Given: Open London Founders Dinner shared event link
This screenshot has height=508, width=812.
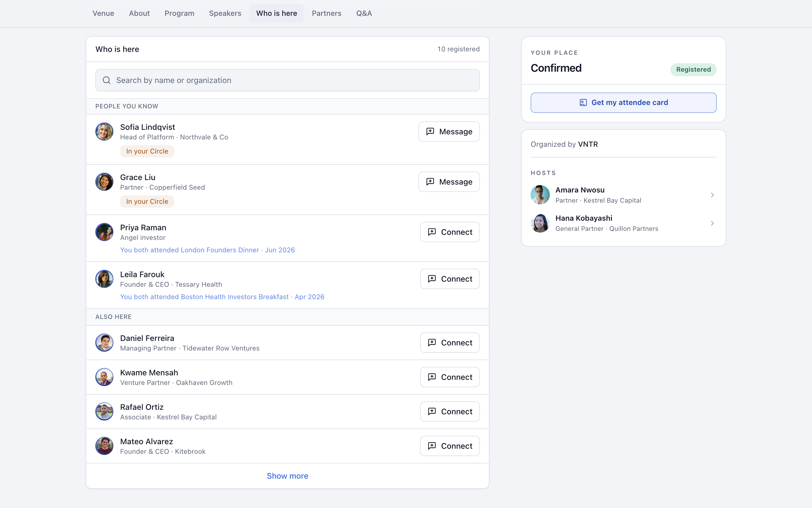Looking at the screenshot, I should click(x=207, y=250).
